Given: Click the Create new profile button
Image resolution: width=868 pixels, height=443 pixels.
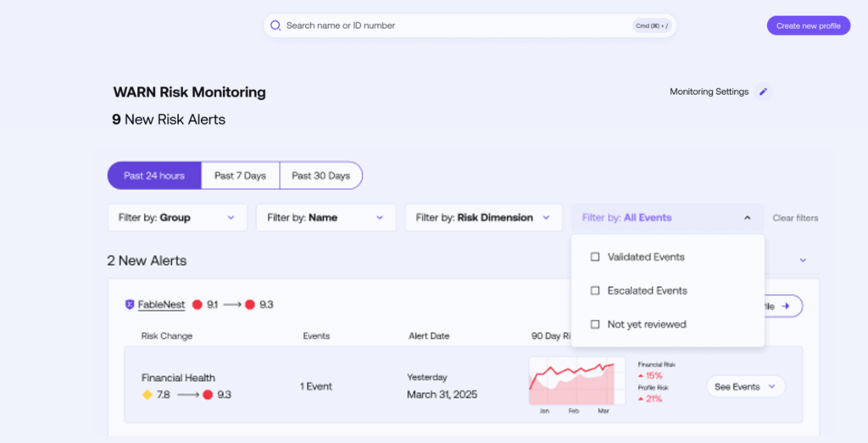Looking at the screenshot, I should pos(808,25).
